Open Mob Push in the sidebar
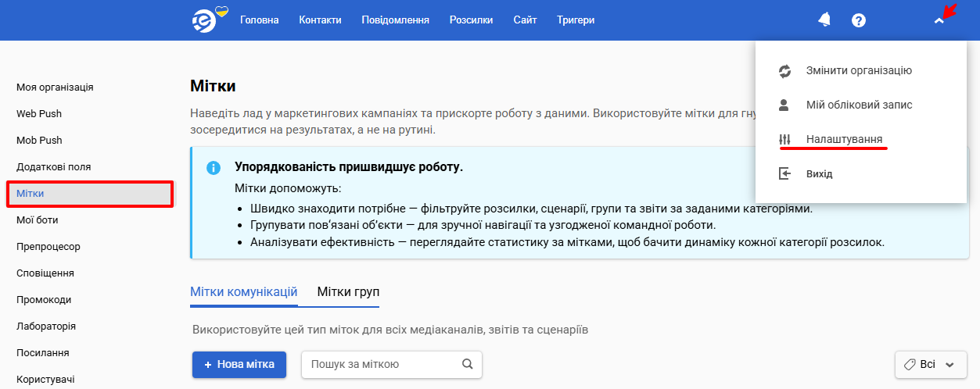980x389 pixels. tap(39, 140)
